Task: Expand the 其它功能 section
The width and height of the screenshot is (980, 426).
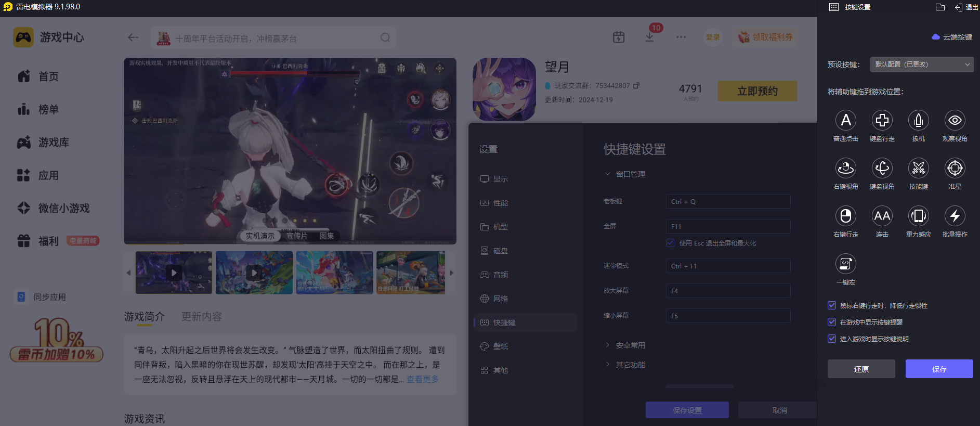Action: [x=625, y=365]
